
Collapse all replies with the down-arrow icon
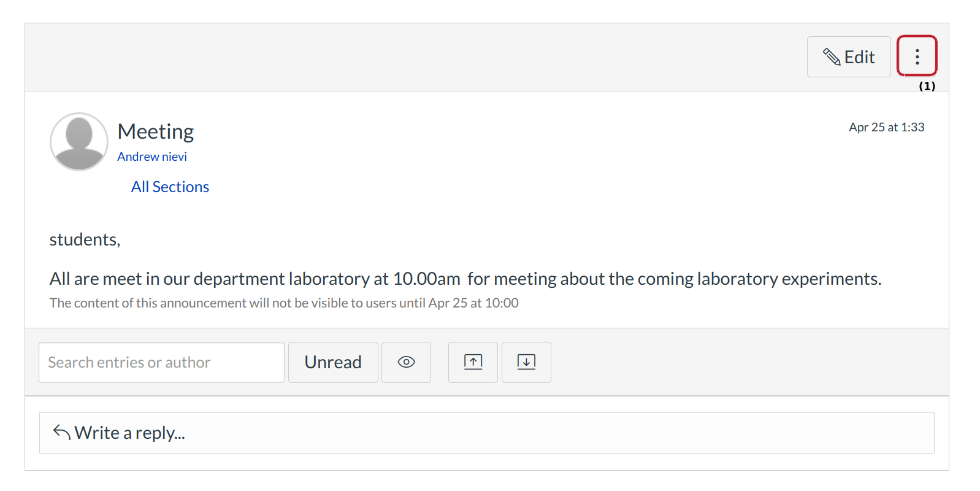(x=526, y=362)
